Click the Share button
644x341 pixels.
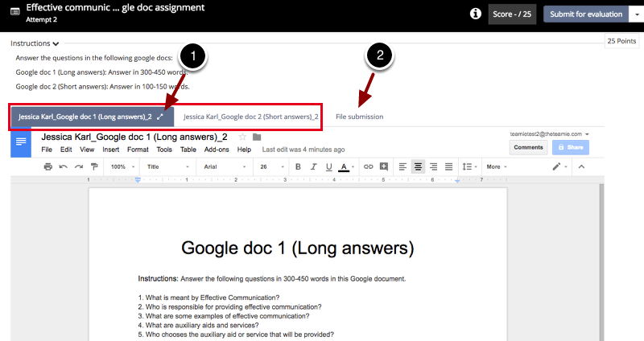[x=571, y=147]
